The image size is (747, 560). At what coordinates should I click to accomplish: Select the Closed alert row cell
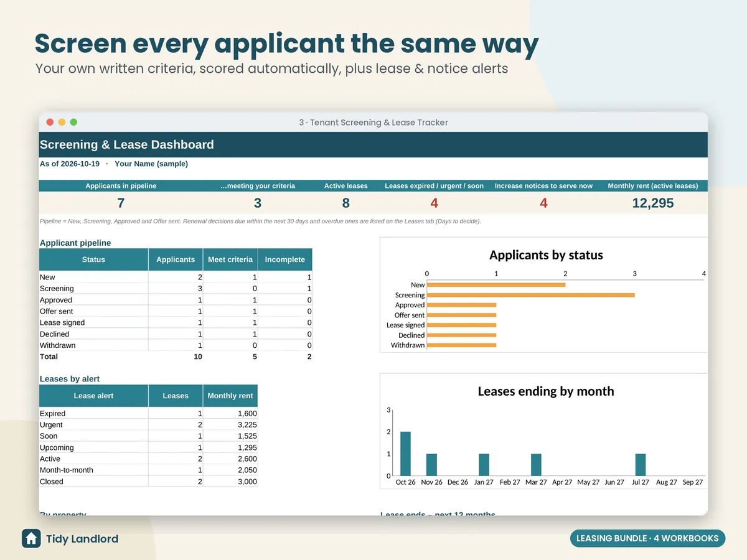tap(93, 482)
